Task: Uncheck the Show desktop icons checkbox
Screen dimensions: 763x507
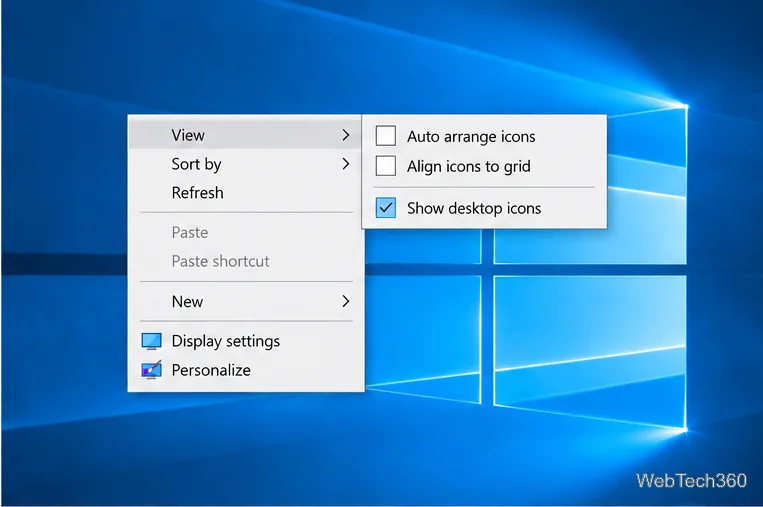Action: [x=386, y=208]
